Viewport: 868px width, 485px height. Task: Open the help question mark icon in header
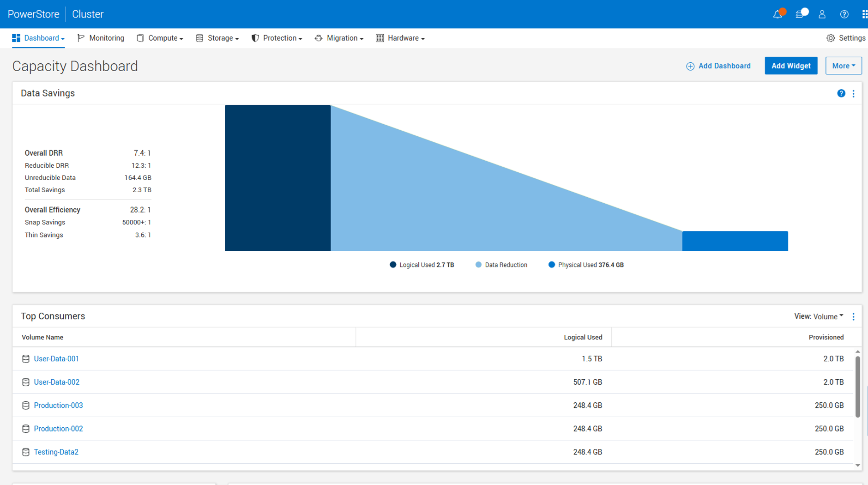point(844,14)
